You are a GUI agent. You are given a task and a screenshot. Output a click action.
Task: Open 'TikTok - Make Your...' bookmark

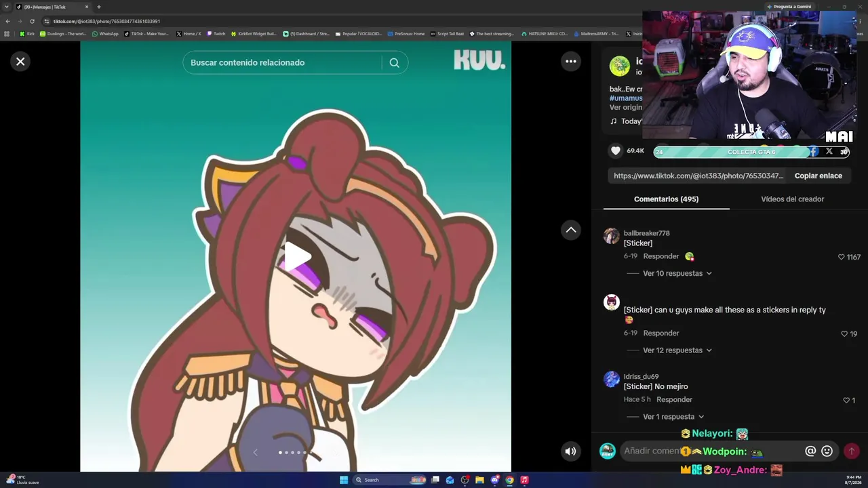pos(146,34)
